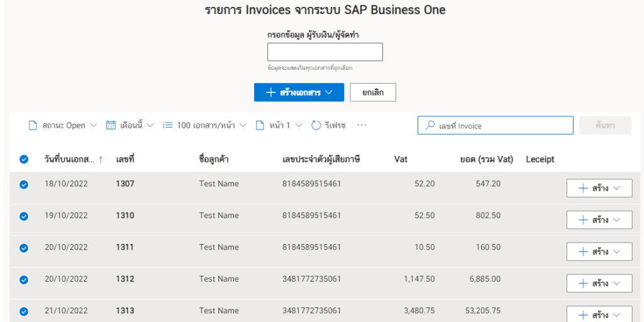644x322 pixels.
Task: Click total amount 53,205.75
Action: tap(483, 311)
